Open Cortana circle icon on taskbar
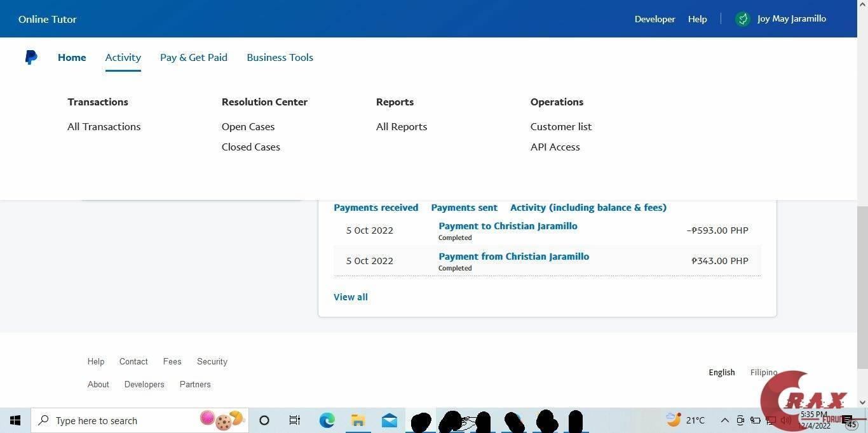Screen dimensions: 868x433 [264, 420]
